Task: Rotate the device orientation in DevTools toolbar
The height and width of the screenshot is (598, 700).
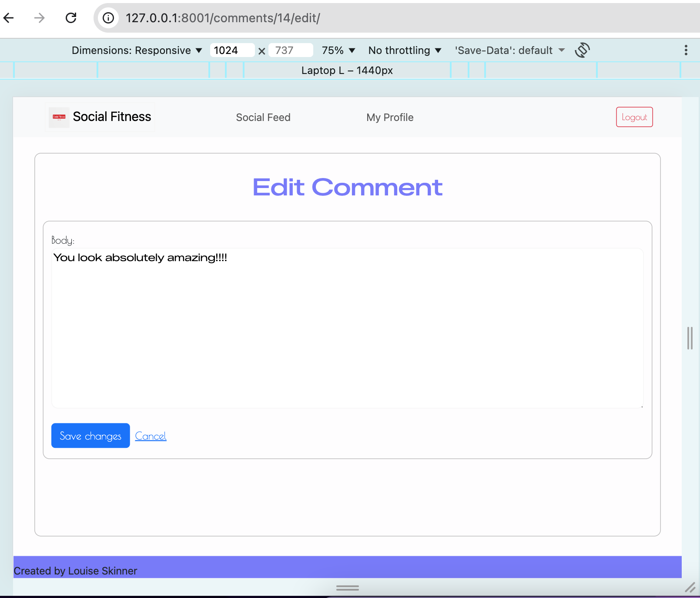Action: coord(582,50)
